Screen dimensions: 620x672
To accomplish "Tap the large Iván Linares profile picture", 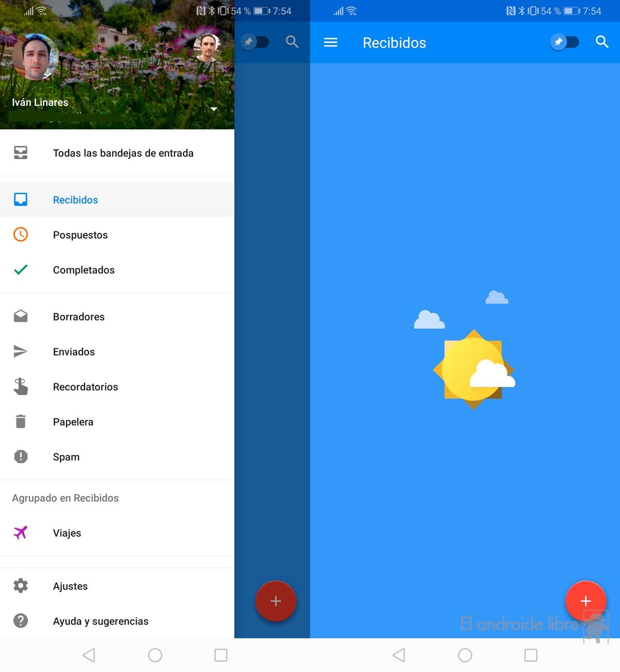I will [35, 57].
